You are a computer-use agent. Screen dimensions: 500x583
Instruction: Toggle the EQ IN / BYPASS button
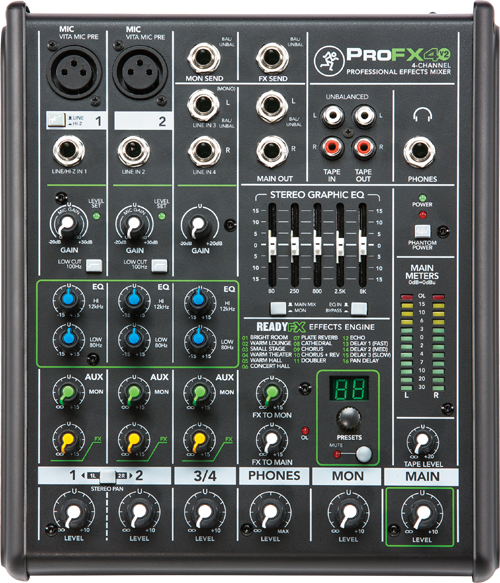point(359,309)
